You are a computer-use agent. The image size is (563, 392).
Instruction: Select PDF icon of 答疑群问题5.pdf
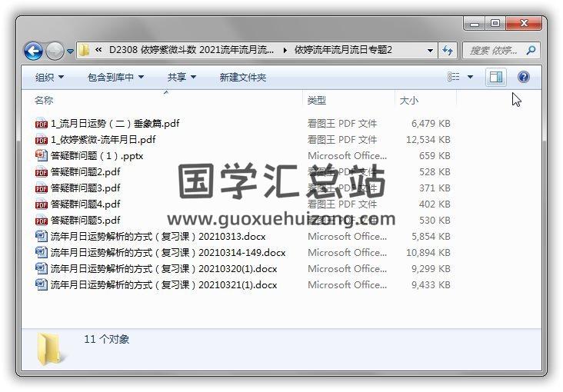pos(42,221)
